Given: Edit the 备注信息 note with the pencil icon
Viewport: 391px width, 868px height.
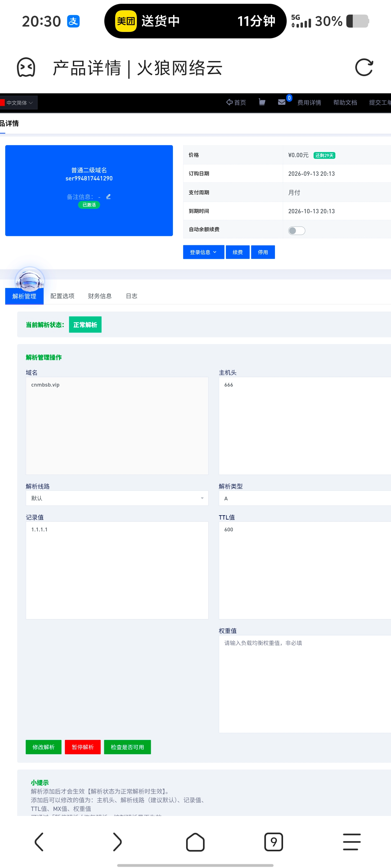Looking at the screenshot, I should (108, 197).
